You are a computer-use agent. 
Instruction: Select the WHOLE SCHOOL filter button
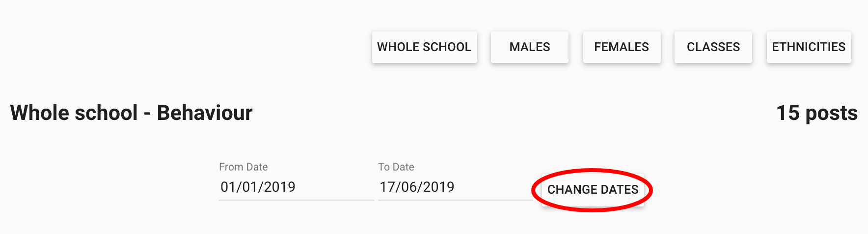424,47
